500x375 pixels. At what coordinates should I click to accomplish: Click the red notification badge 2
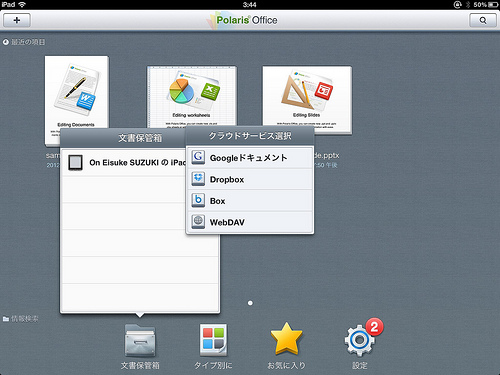(x=374, y=327)
